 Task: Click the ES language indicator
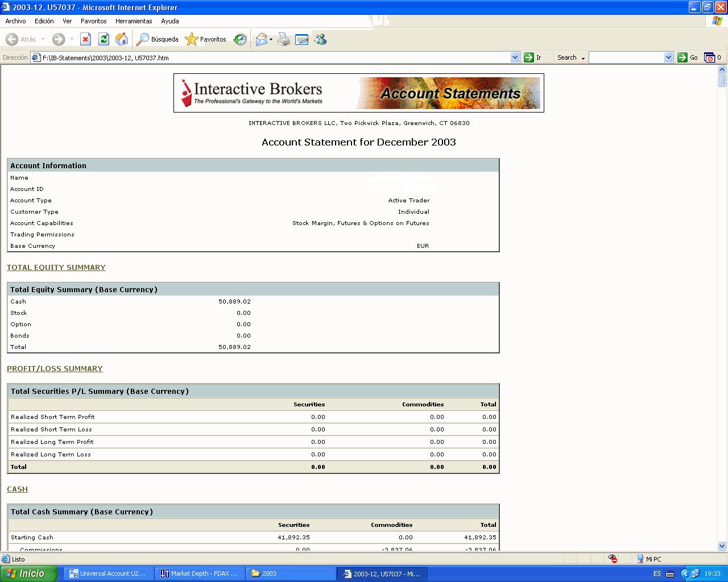(x=657, y=573)
